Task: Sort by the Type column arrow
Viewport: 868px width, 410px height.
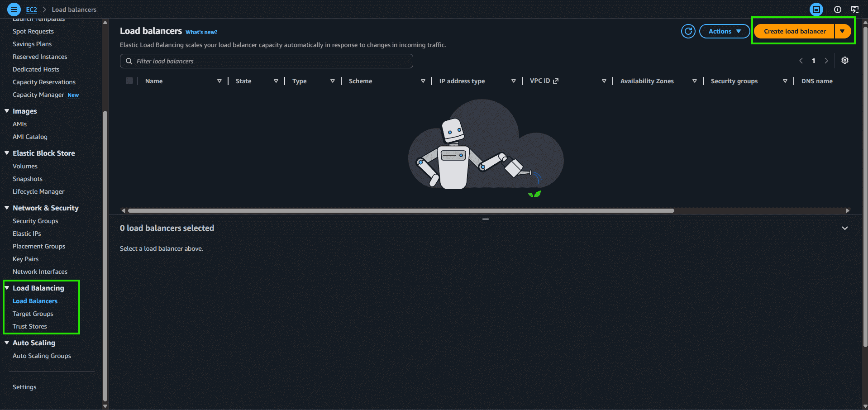Action: tap(333, 81)
